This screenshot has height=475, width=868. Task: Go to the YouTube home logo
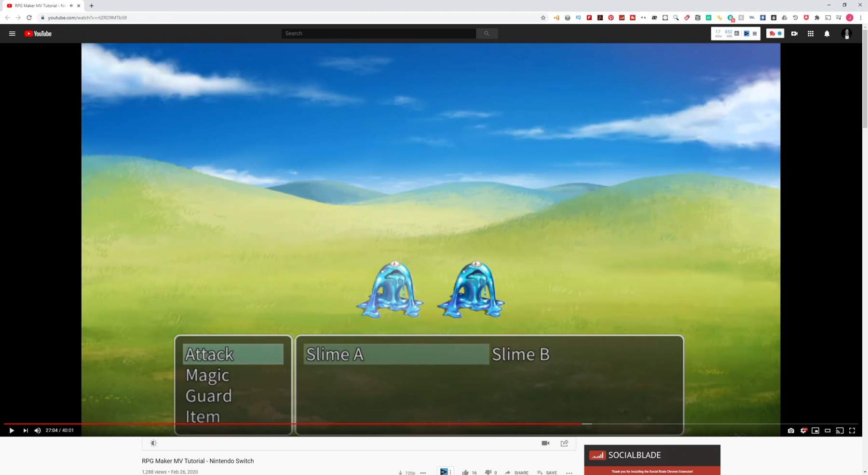[x=38, y=33]
